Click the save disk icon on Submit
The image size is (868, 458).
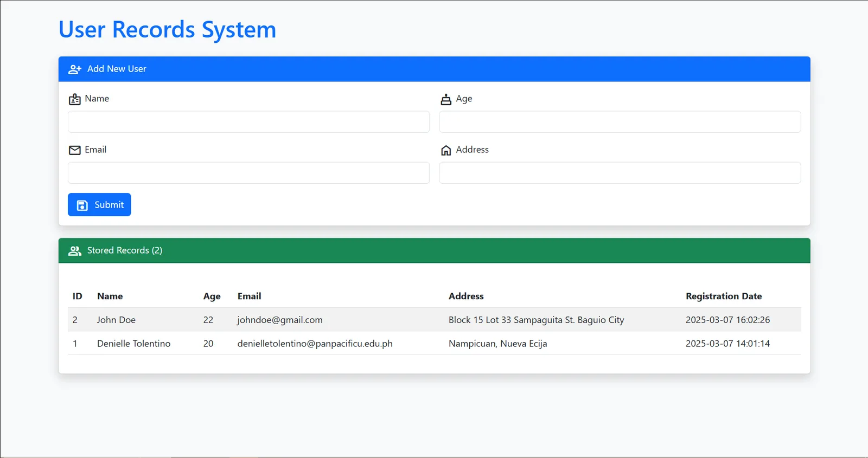(x=82, y=205)
